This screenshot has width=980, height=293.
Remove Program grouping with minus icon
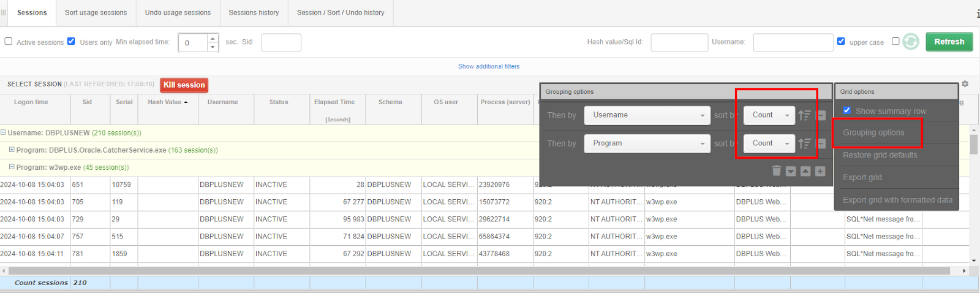coord(821,143)
